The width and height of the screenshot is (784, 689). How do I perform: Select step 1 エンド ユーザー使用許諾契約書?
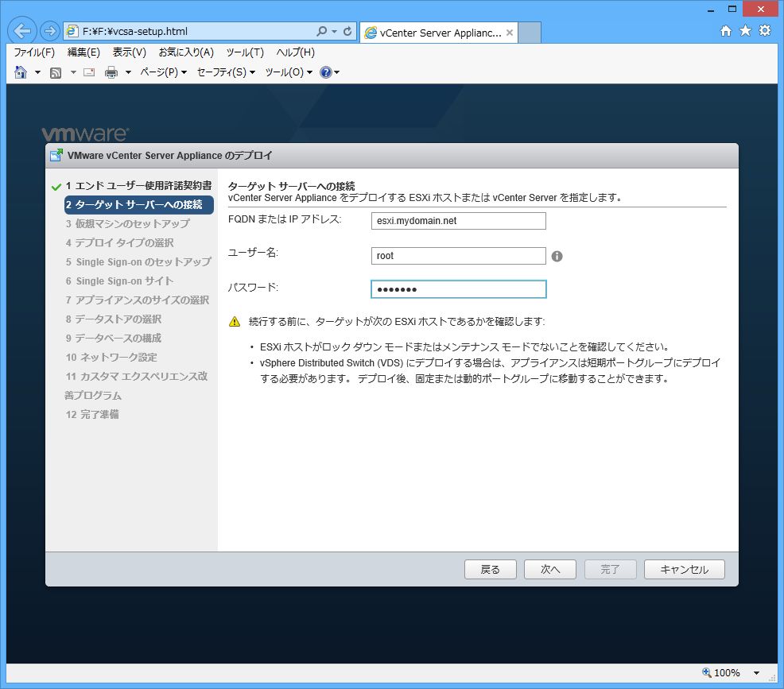click(138, 186)
